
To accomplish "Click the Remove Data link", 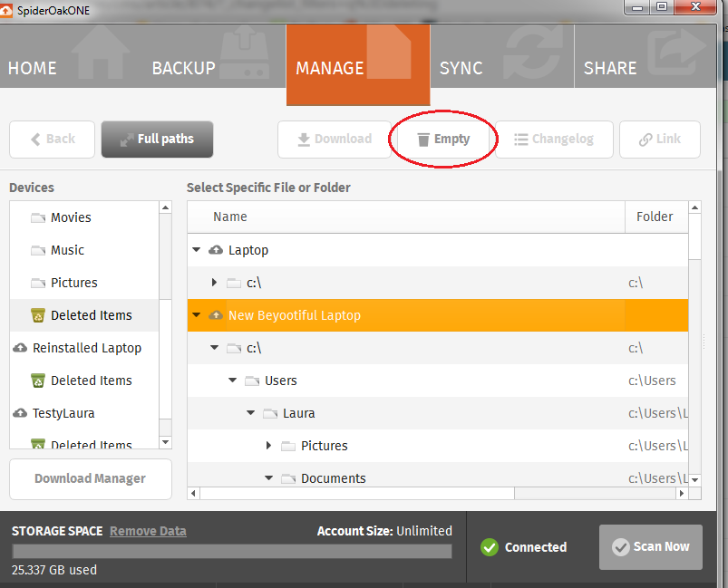I will pos(148,531).
